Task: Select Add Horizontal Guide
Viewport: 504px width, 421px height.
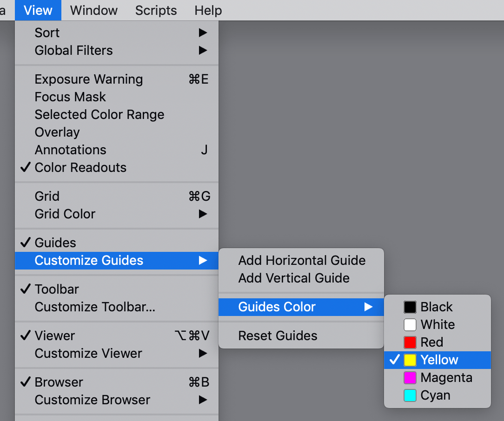Action: tap(301, 260)
